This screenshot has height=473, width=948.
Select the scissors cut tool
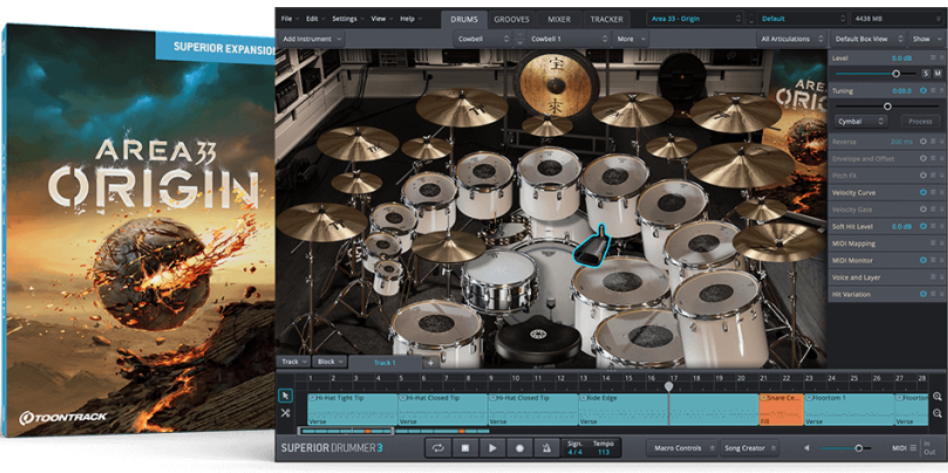[285, 413]
